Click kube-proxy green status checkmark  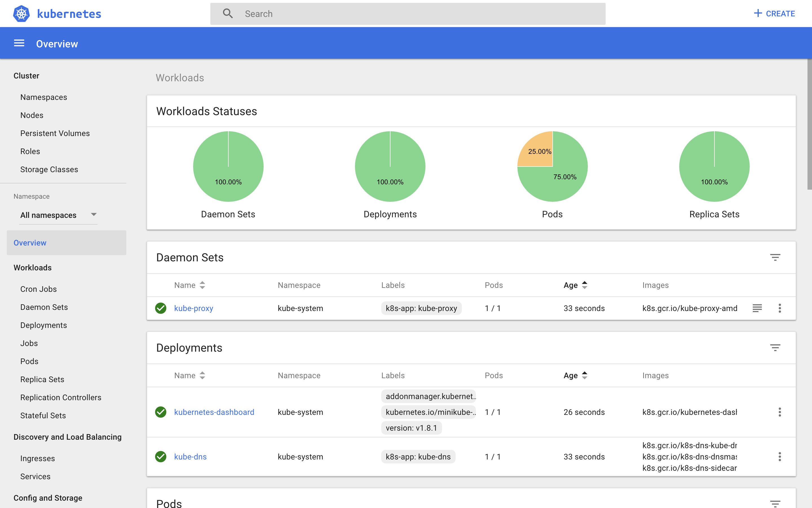click(161, 308)
